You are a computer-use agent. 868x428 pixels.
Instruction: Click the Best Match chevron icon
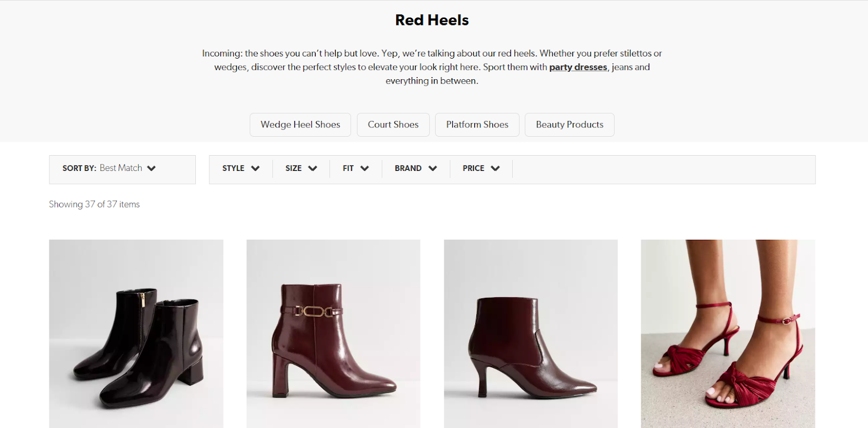[153, 168]
